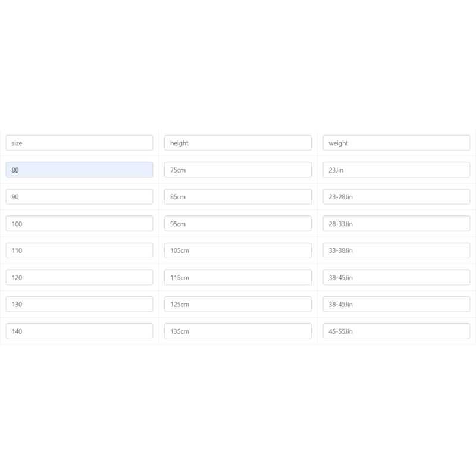Image resolution: width=476 pixels, height=476 pixels.
Task: Select the size field containing 110
Action: tap(79, 250)
